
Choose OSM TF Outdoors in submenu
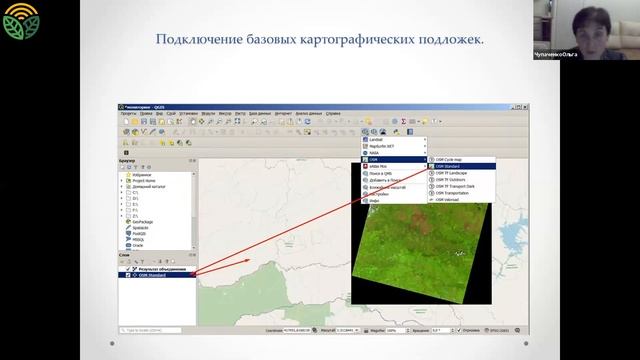click(x=462, y=180)
